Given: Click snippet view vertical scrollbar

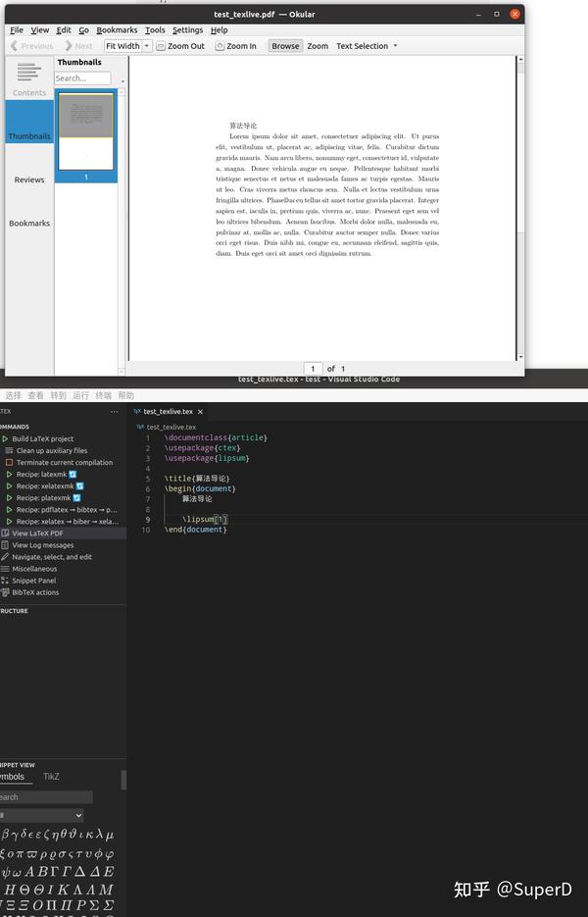Looking at the screenshot, I should pos(123,780).
